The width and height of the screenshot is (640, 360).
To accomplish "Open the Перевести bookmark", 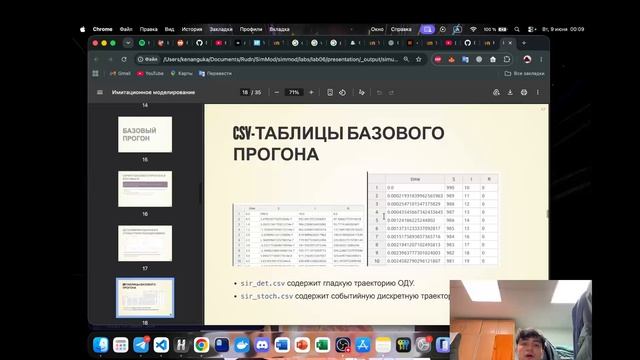I will point(215,73).
